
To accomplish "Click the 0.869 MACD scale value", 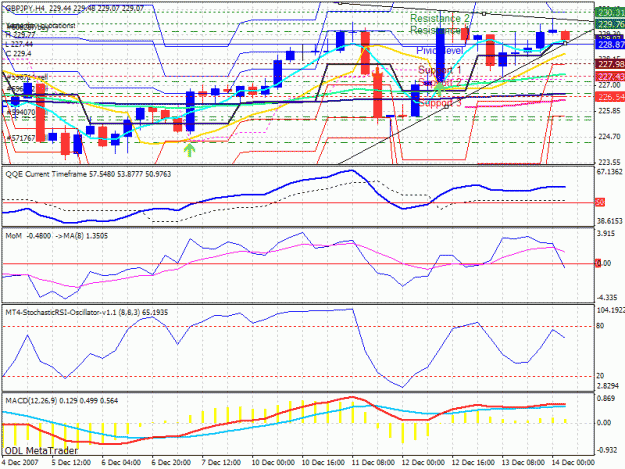I will (x=606, y=398).
